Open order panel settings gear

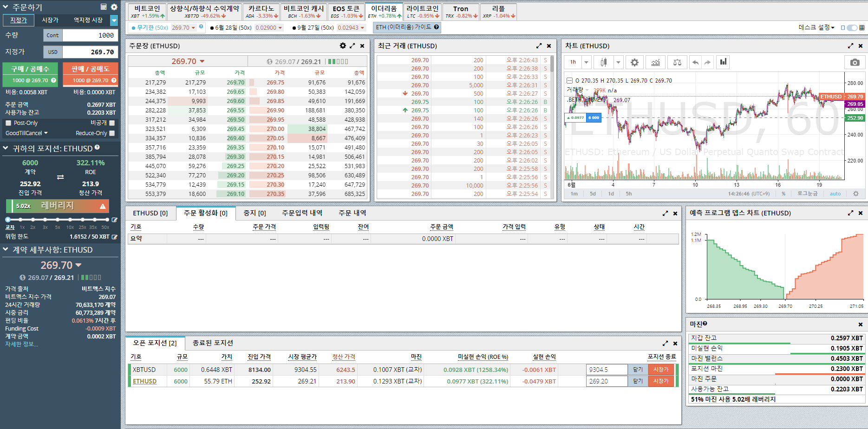pos(114,7)
